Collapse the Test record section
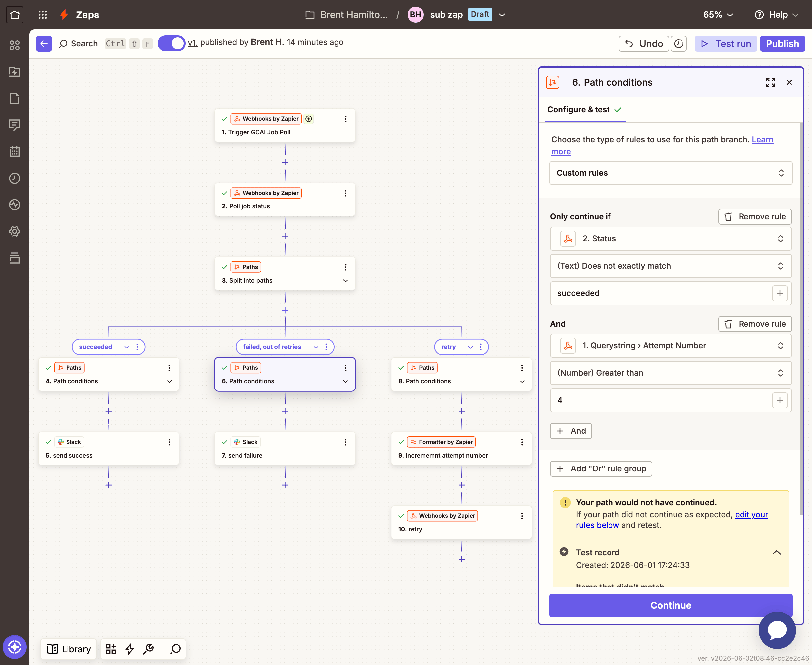 pos(776,552)
